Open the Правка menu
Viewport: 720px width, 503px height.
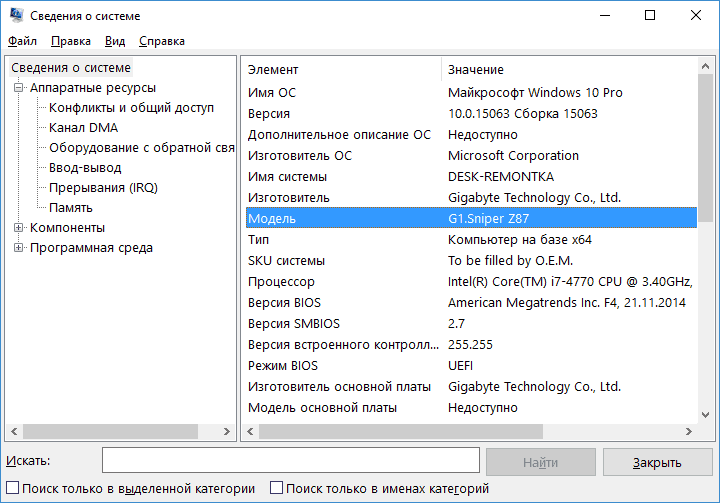(71, 41)
